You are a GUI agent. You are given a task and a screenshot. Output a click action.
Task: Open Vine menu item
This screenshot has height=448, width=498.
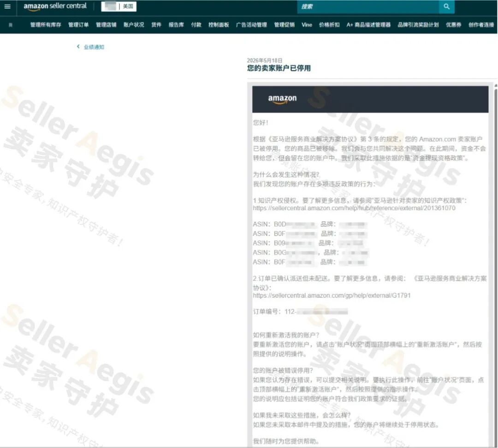(307, 25)
